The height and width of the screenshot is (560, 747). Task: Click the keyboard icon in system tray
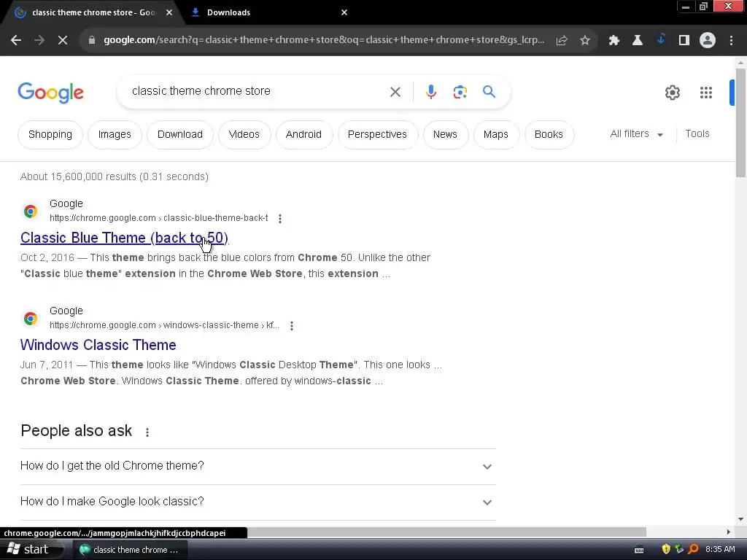pos(639,550)
